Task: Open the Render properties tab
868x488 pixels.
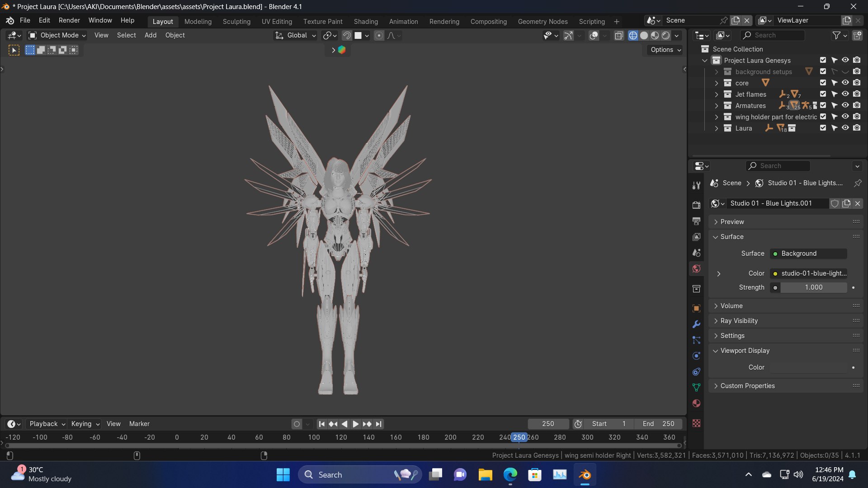Action: pos(696,205)
